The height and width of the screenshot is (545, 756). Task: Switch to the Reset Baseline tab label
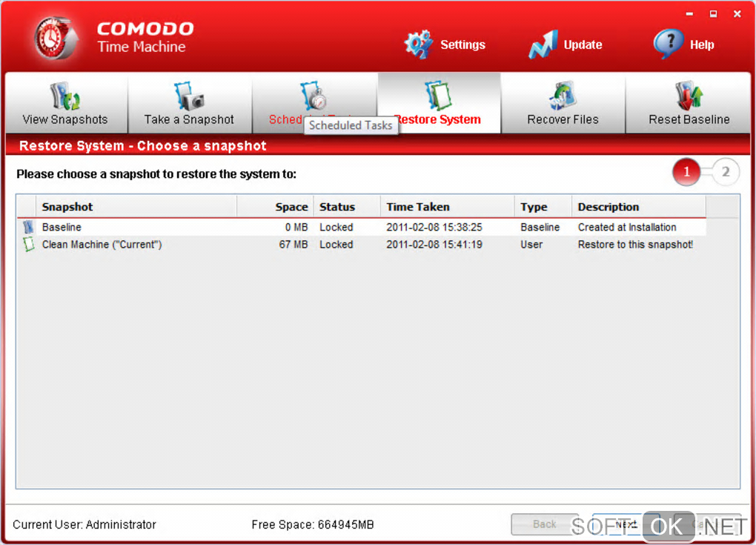[x=689, y=119]
